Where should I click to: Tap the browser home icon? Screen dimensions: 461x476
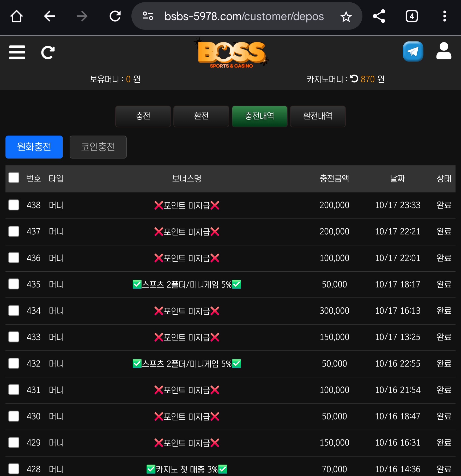(x=16, y=16)
